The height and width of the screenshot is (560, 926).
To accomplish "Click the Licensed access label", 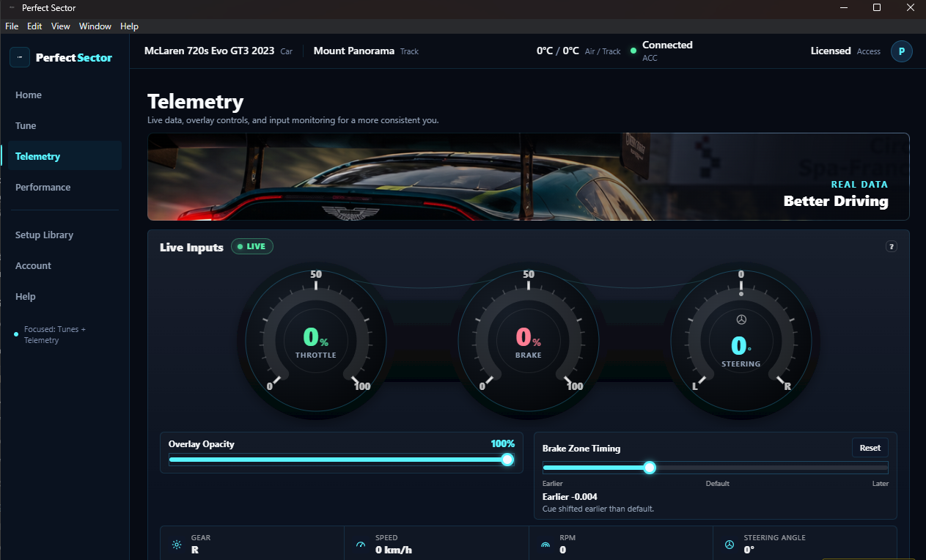I will (831, 51).
